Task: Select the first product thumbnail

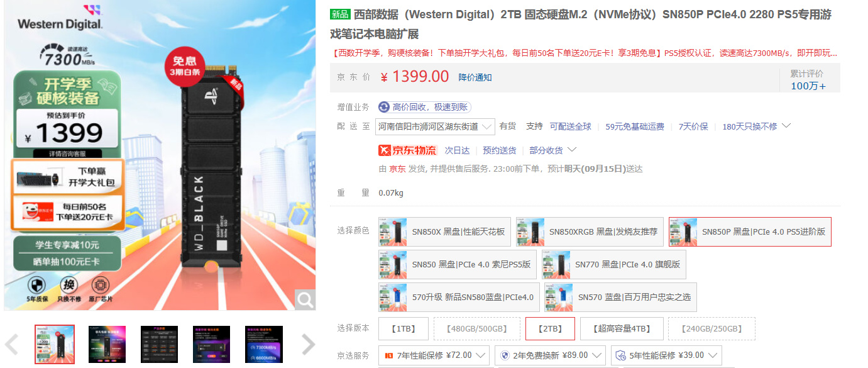Action: click(55, 345)
